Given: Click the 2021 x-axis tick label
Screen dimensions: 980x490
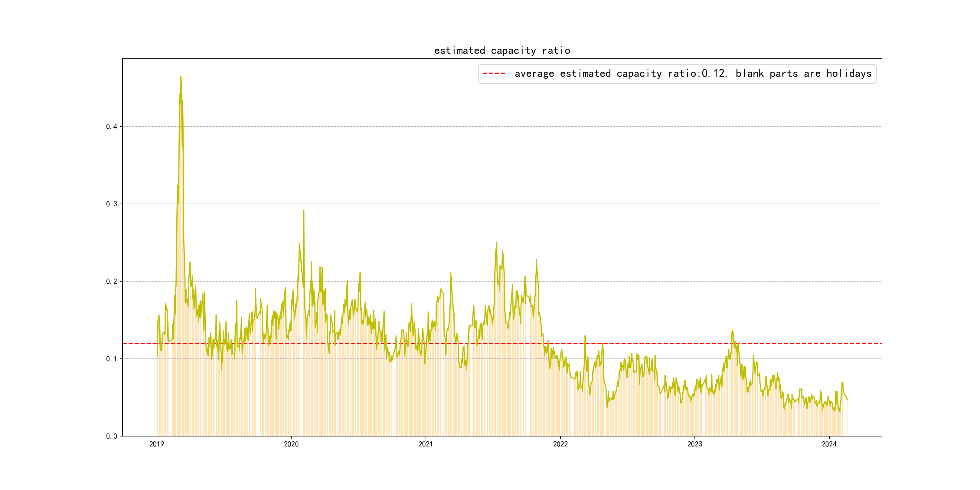Looking at the screenshot, I should [x=425, y=444].
